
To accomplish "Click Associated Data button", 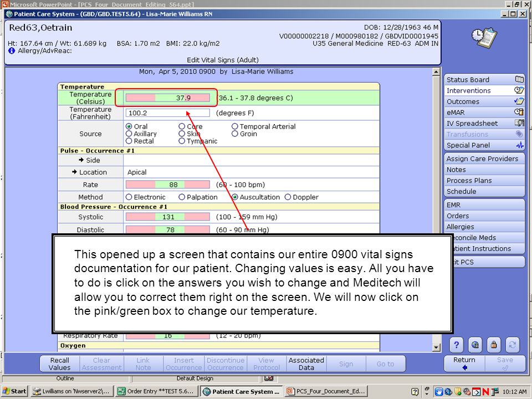I will point(306,364).
